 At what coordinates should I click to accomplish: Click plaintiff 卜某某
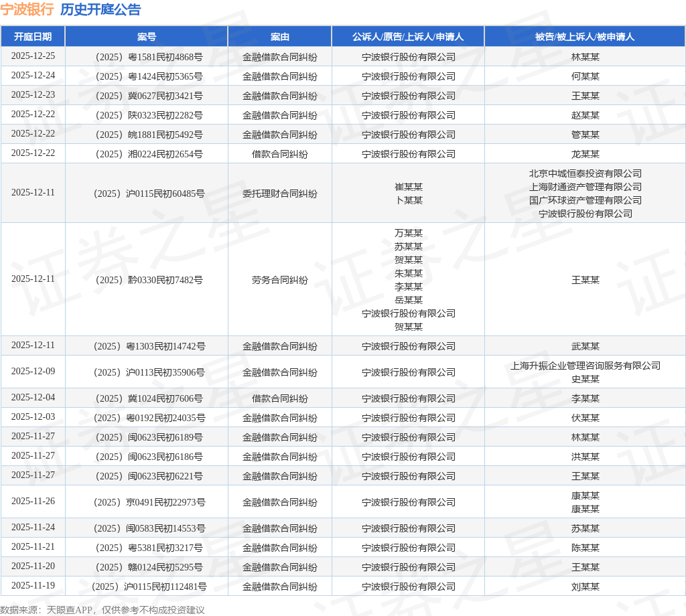[x=409, y=200]
